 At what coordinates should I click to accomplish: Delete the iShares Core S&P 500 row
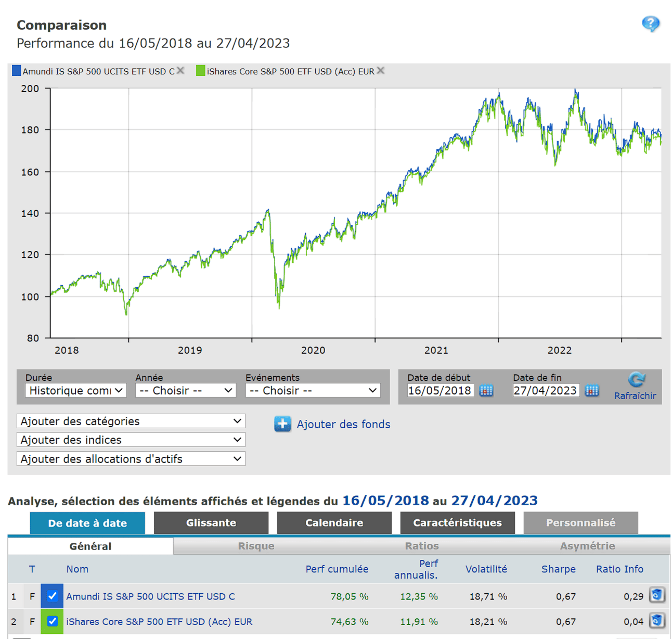[x=657, y=621]
